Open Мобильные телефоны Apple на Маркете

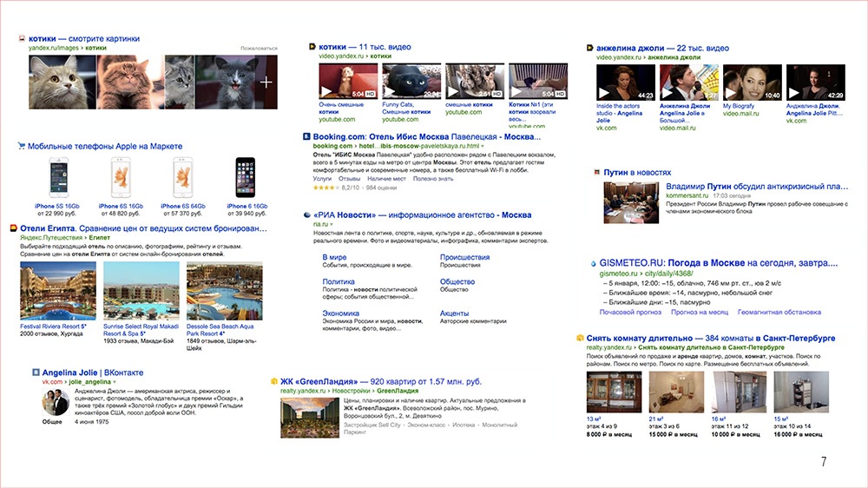coord(105,146)
